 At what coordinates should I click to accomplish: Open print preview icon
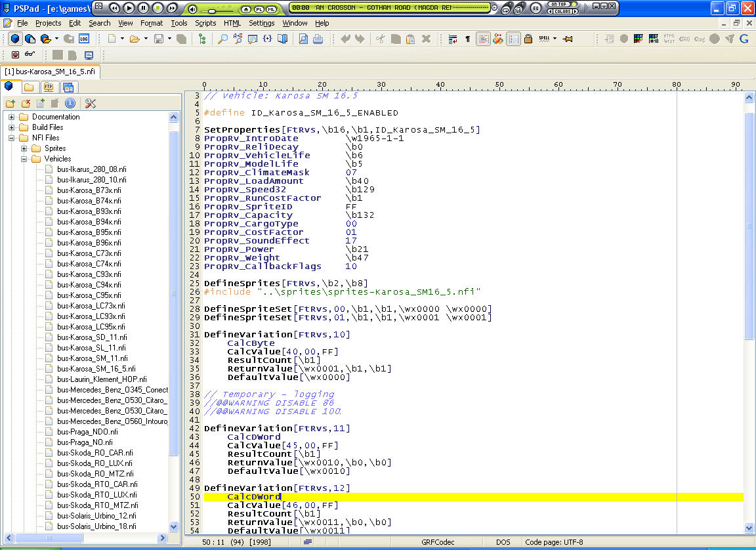coord(303,39)
